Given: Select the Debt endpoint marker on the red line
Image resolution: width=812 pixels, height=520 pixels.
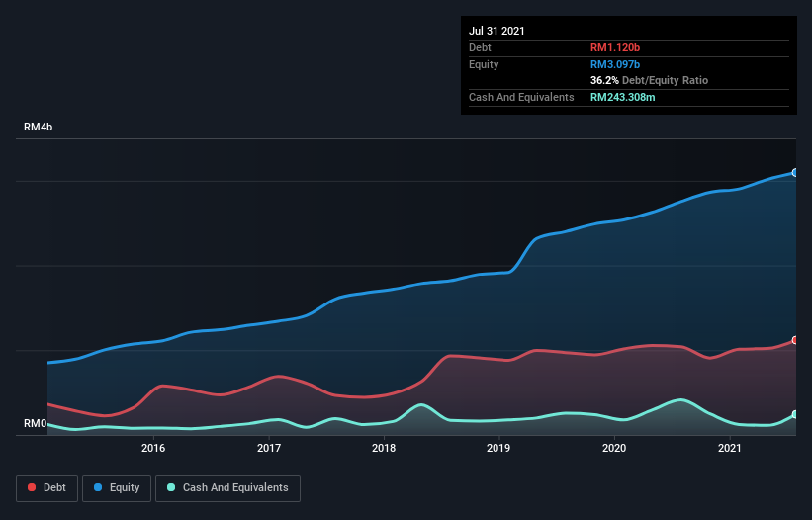Looking at the screenshot, I should pyautogui.click(x=795, y=340).
